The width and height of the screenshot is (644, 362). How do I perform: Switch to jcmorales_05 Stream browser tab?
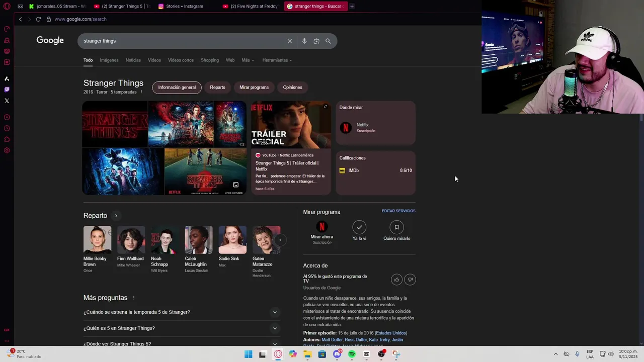point(58,6)
